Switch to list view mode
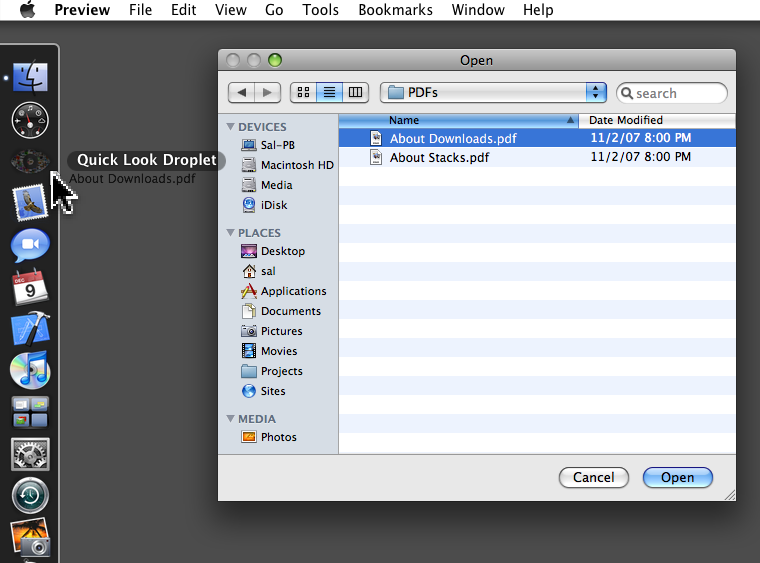The image size is (760, 563). click(329, 93)
